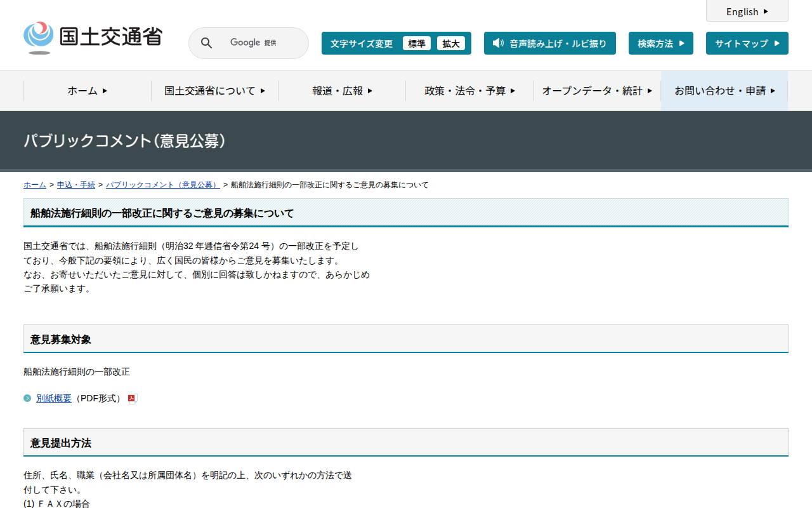
Task: Click the search magnifier icon
Action: (x=207, y=43)
